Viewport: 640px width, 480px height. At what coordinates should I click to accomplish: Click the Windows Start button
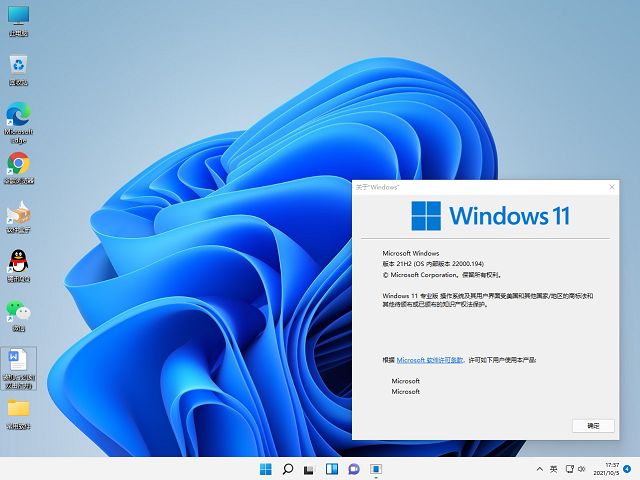coord(265,468)
